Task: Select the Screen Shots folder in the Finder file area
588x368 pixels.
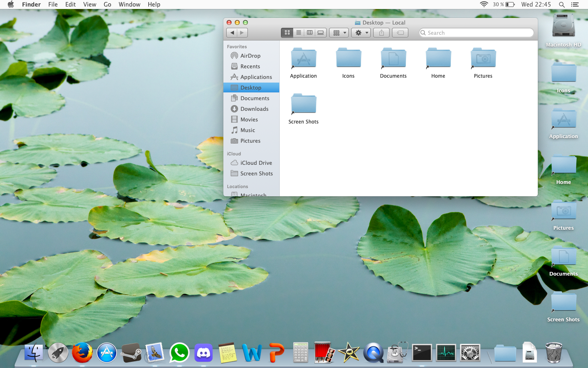Action: click(x=303, y=108)
